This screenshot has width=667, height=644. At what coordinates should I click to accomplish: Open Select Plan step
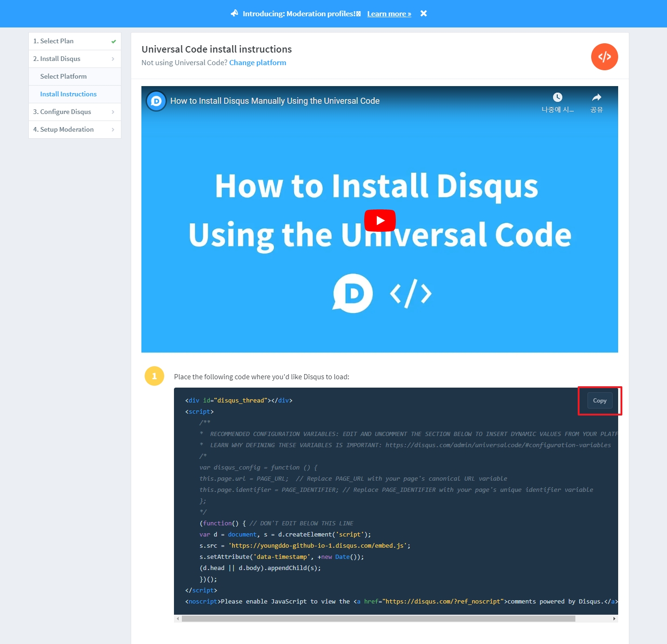[x=75, y=41]
